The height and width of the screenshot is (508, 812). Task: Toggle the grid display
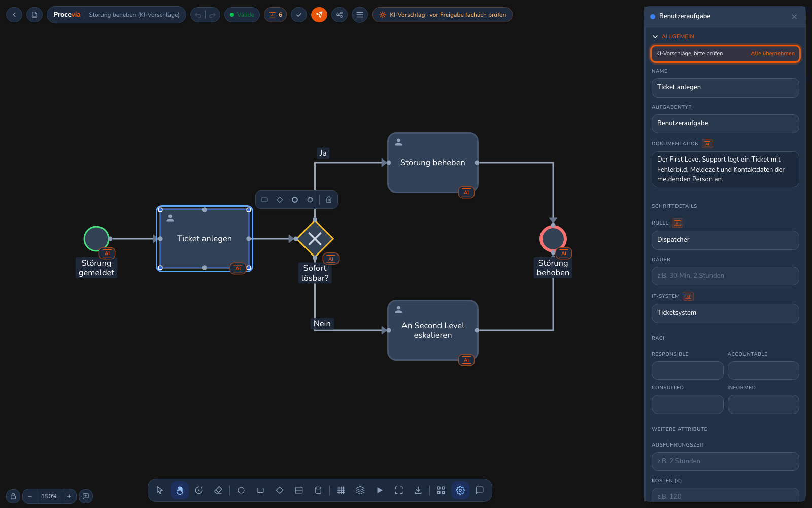coord(341,490)
